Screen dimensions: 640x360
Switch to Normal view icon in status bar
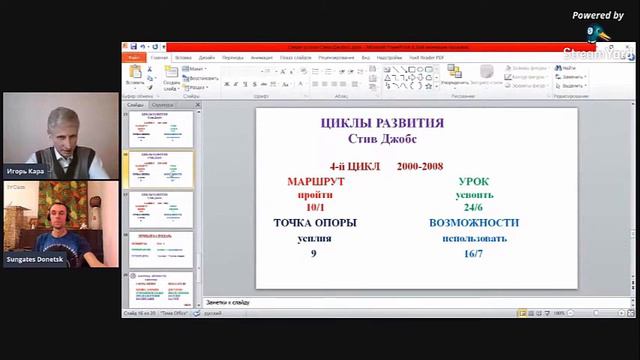click(522, 313)
